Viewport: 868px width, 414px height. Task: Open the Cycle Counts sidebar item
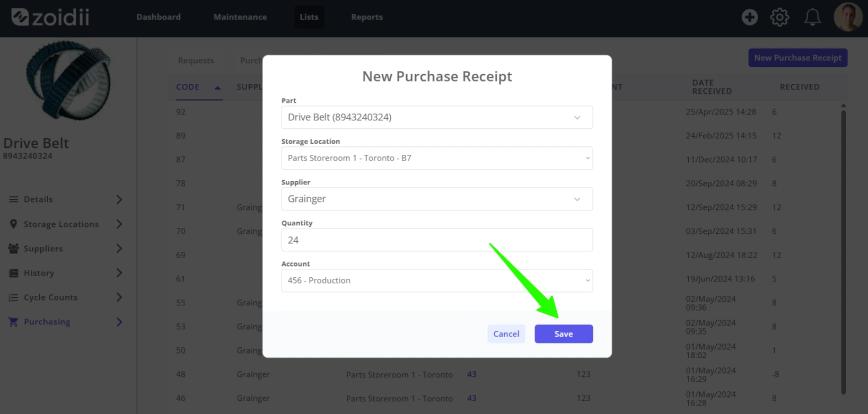[x=66, y=297]
